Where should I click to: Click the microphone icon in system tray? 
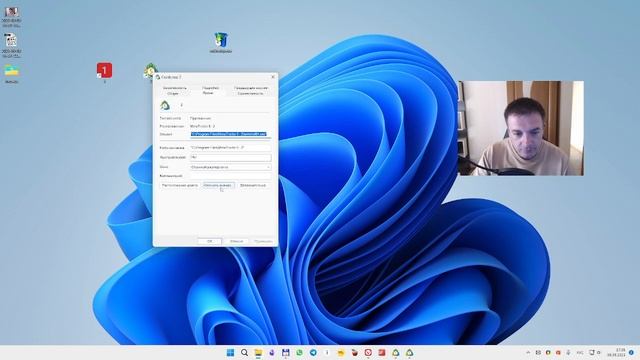point(568,352)
